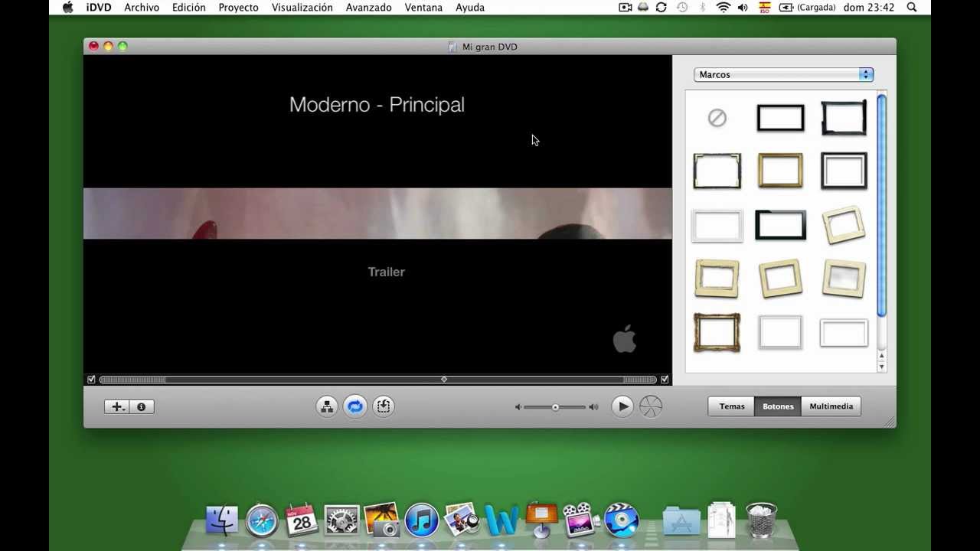Toggle the intro checkbox left of scrubber
The width and height of the screenshot is (980, 551).
[91, 380]
